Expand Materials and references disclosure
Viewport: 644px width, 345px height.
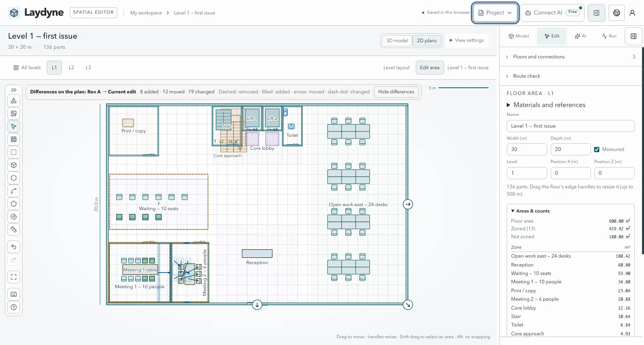546,105
